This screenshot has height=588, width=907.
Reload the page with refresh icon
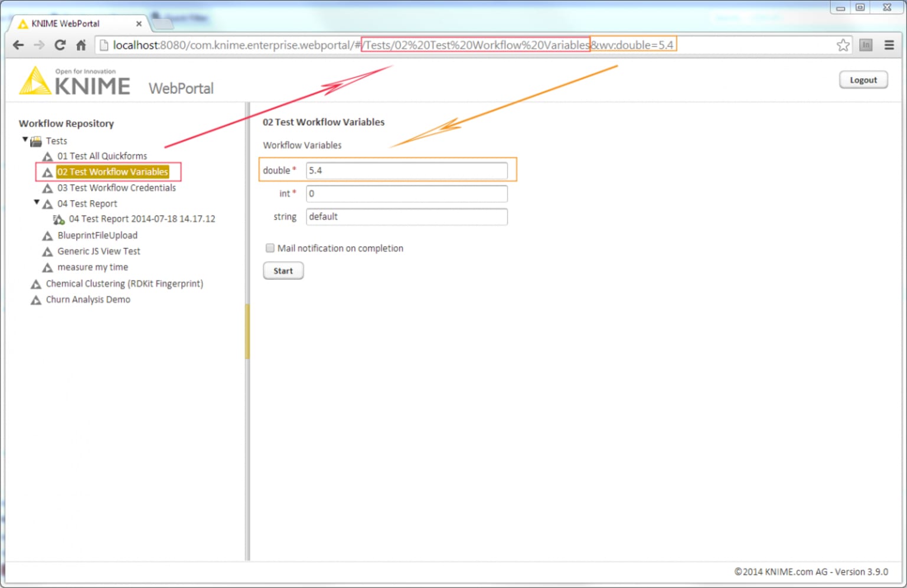coord(60,45)
